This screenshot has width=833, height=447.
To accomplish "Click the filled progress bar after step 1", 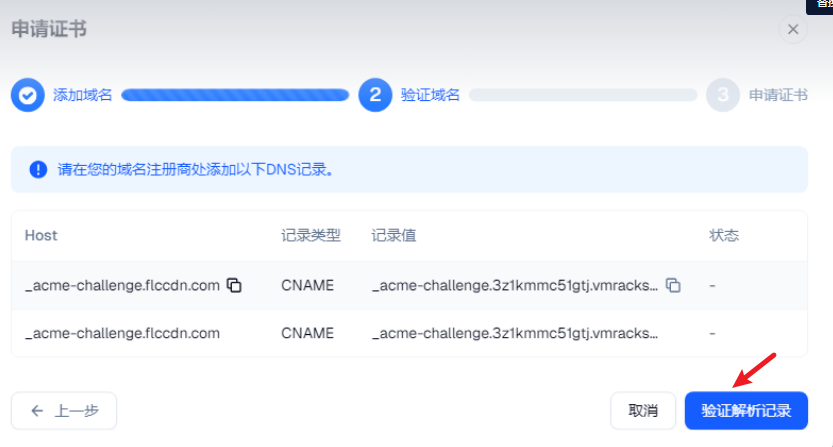I will pyautogui.click(x=235, y=95).
